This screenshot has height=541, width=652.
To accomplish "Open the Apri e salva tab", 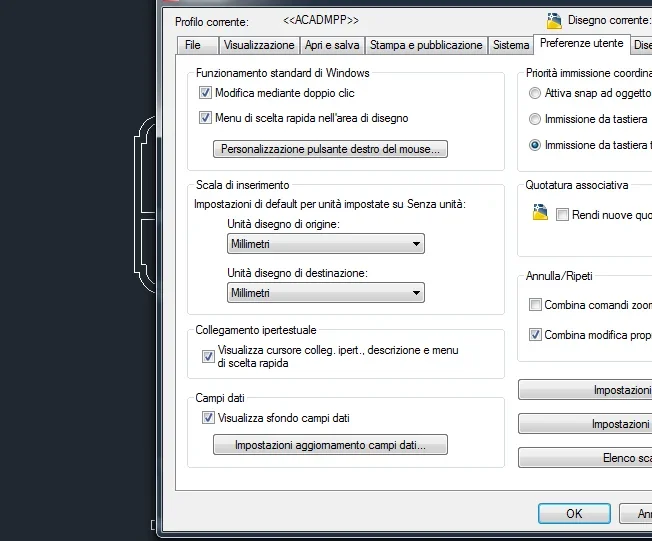I will (x=332, y=45).
